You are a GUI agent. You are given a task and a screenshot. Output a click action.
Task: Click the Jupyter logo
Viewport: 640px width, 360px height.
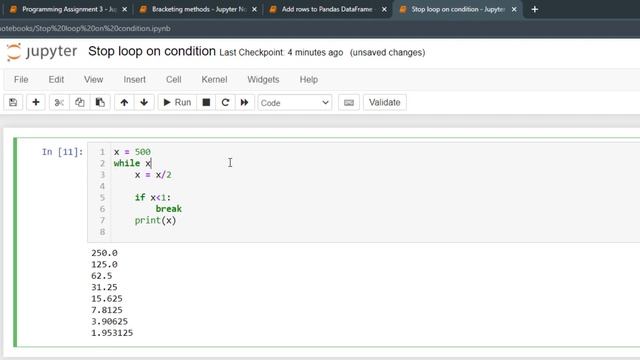[x=42, y=52]
